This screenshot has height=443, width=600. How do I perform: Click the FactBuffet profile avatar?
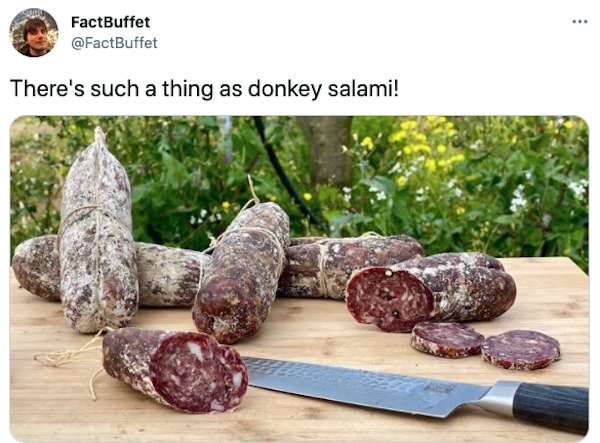coord(33,32)
